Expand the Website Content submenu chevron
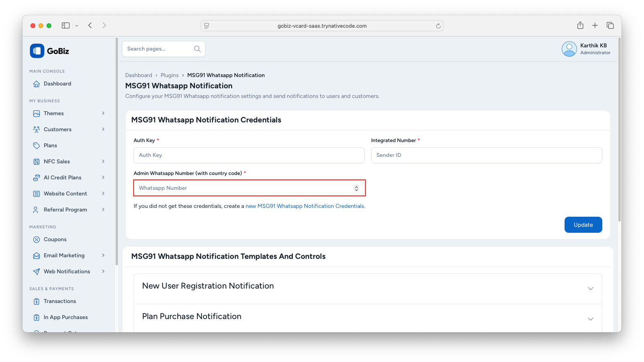 click(x=103, y=193)
